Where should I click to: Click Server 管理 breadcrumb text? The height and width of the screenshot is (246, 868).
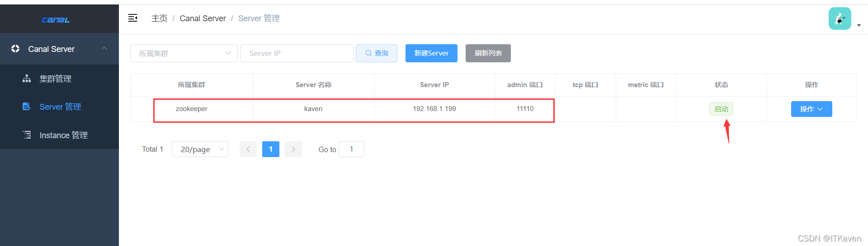click(x=259, y=18)
